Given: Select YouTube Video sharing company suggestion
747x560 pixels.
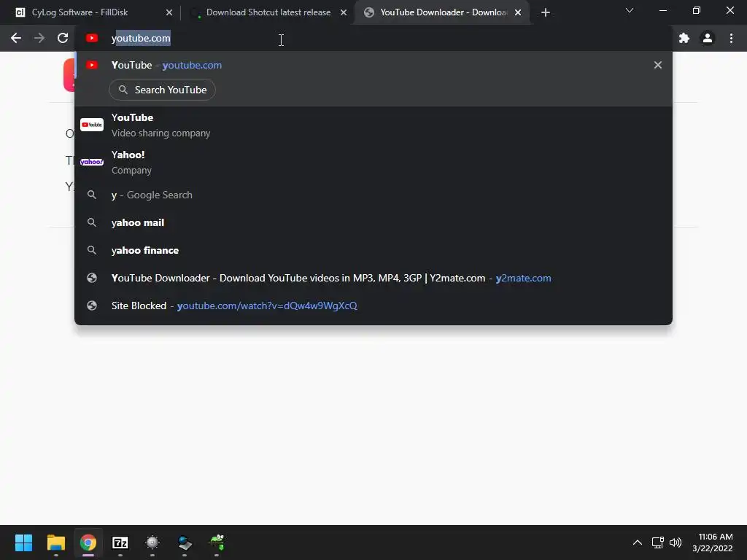Looking at the screenshot, I should tap(373, 125).
